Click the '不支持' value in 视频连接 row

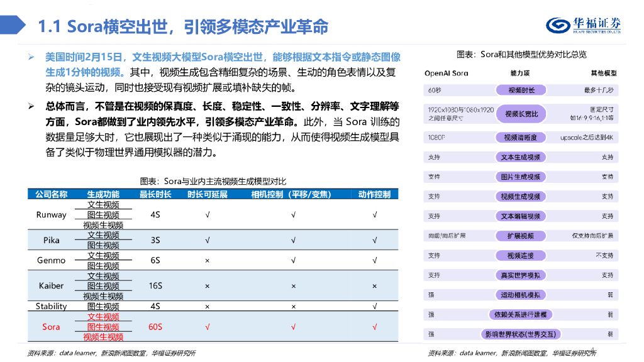point(604,255)
